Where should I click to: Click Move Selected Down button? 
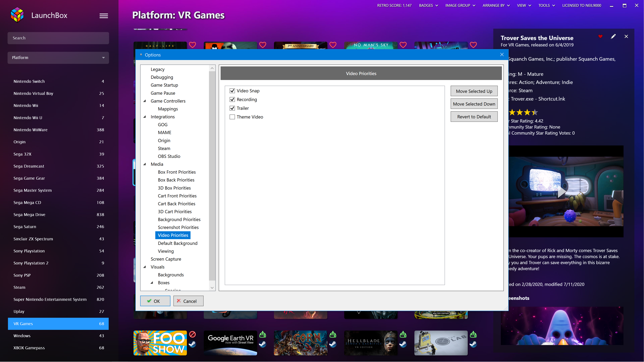pyautogui.click(x=474, y=104)
